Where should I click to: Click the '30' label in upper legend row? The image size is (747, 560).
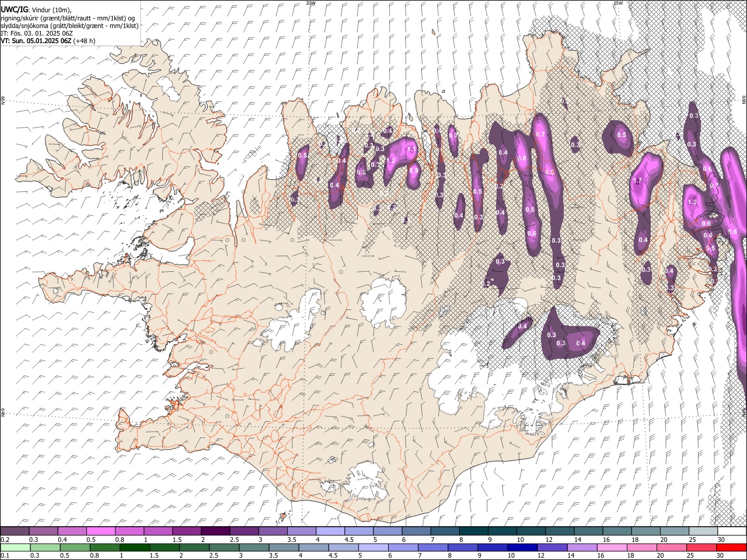(721, 540)
